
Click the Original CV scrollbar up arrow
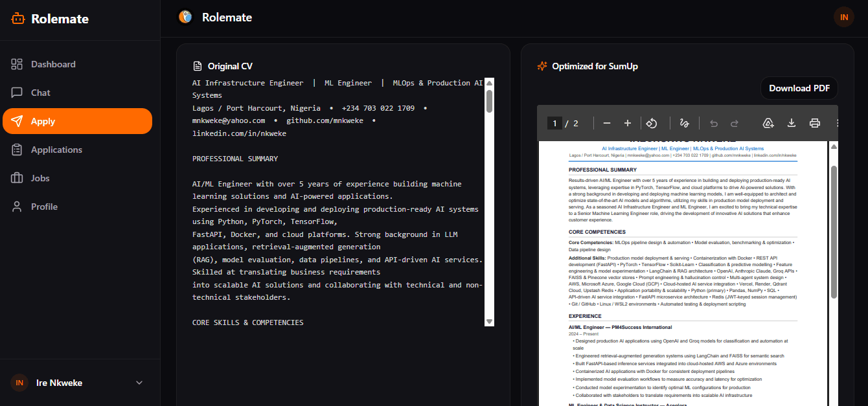(489, 82)
